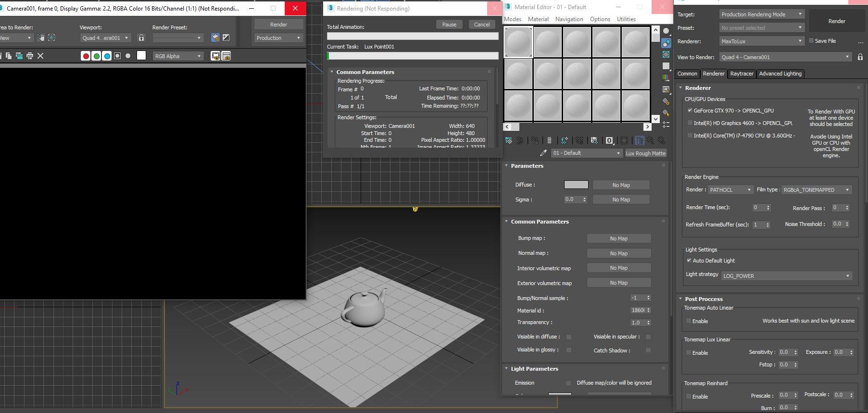Click the Lux Rough Matte material type button
Image resolution: width=868 pixels, height=413 pixels.
tap(645, 153)
